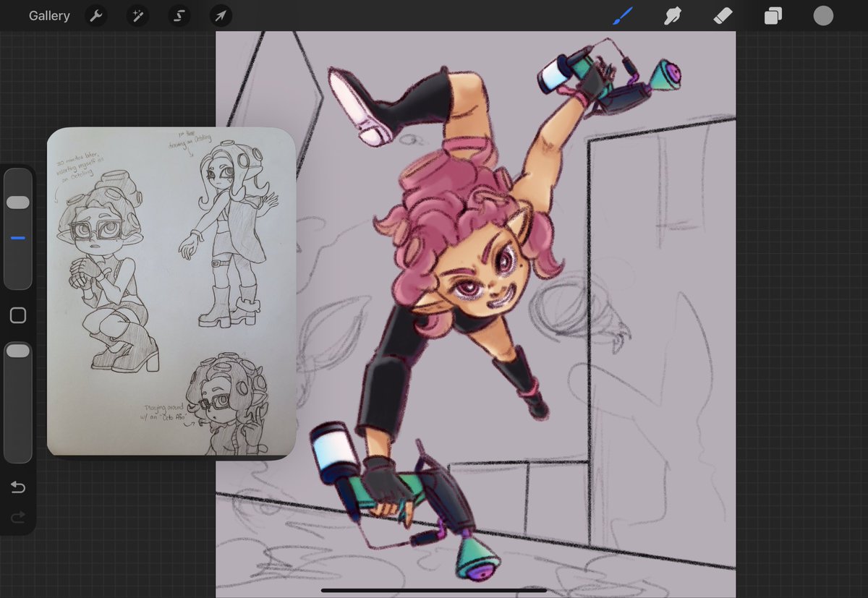Open the Actions wrench menu

95,16
